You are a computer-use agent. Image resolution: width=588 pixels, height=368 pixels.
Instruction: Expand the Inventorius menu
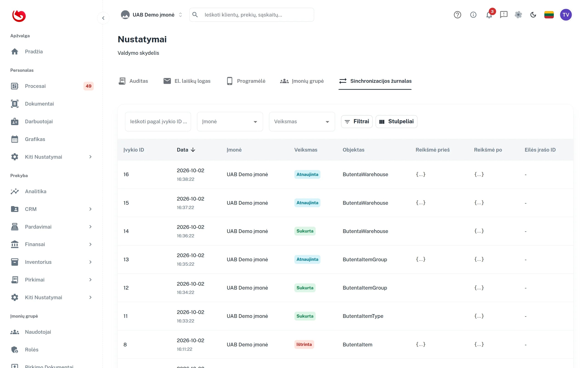point(52,262)
